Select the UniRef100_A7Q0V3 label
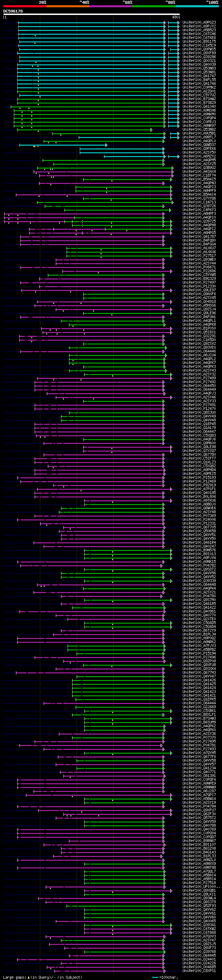The image size is (222, 980). click(199, 936)
